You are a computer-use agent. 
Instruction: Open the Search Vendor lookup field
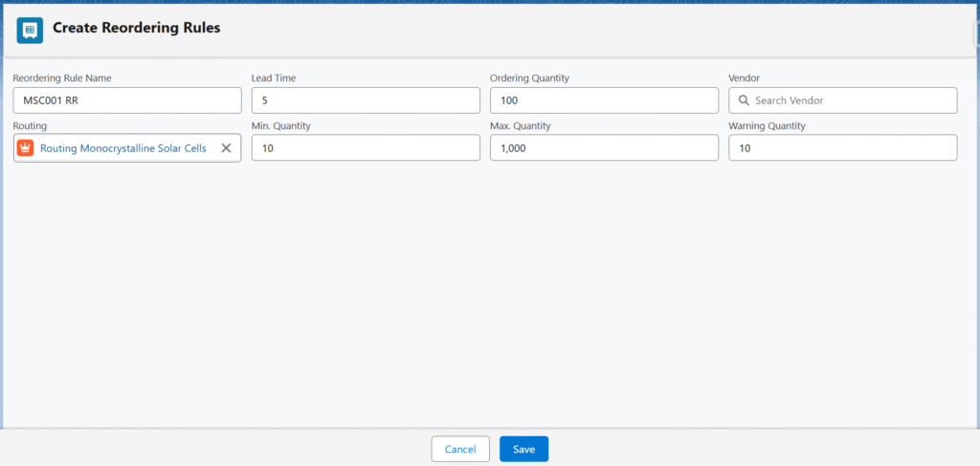tap(850, 100)
